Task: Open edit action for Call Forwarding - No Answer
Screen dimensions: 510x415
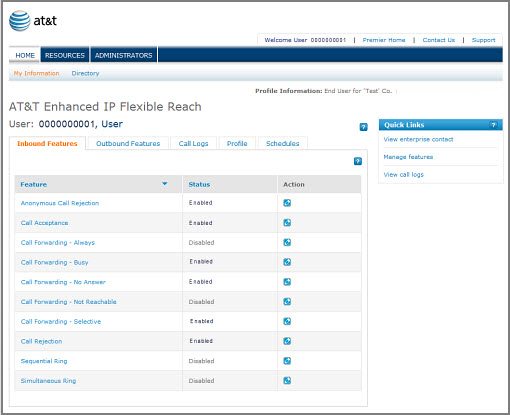Action: 287,282
